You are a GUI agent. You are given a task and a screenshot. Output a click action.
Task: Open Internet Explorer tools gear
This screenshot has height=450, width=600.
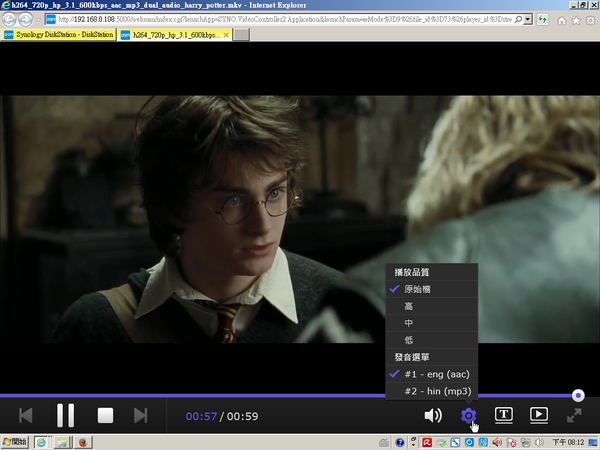pyautogui.click(x=590, y=21)
